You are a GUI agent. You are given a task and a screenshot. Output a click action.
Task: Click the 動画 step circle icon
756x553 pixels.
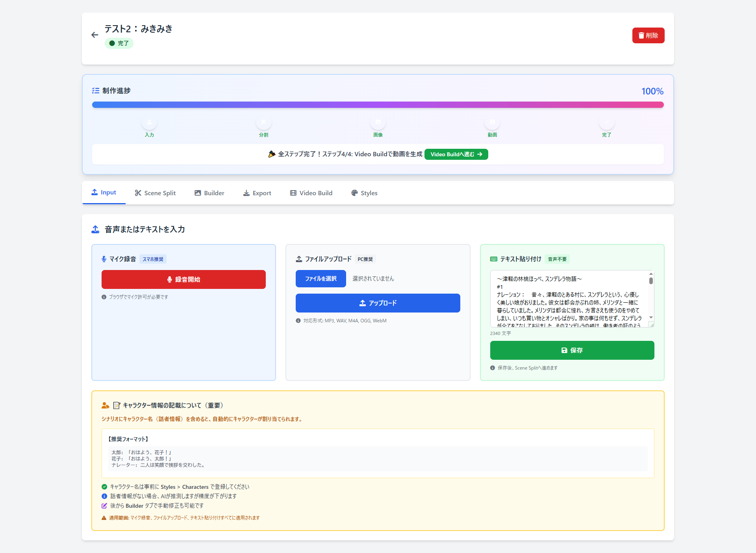click(x=492, y=122)
